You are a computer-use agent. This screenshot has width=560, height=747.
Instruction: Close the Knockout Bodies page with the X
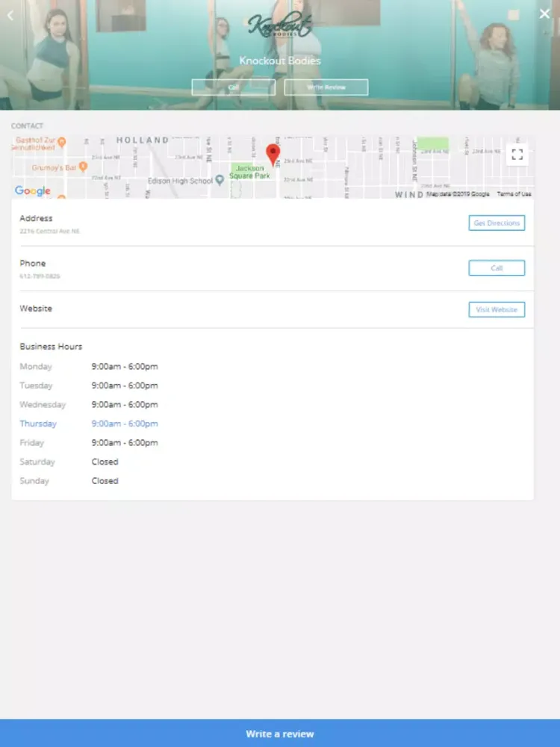(x=544, y=13)
